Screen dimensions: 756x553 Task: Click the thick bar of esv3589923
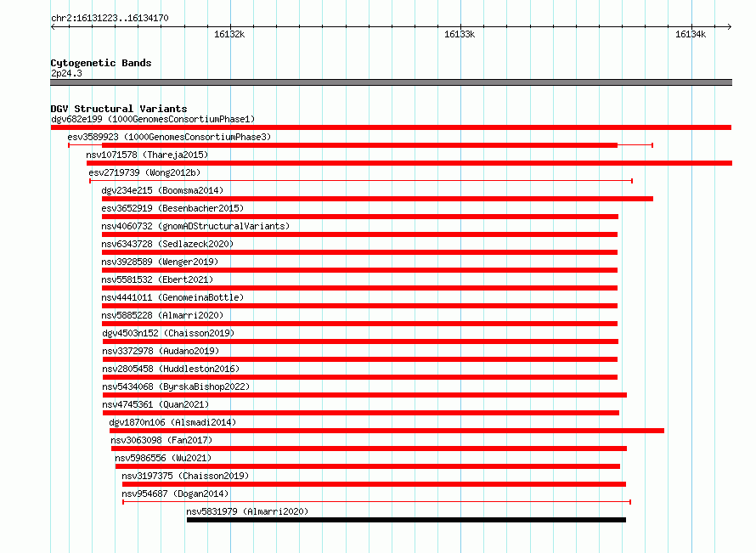(x=359, y=145)
